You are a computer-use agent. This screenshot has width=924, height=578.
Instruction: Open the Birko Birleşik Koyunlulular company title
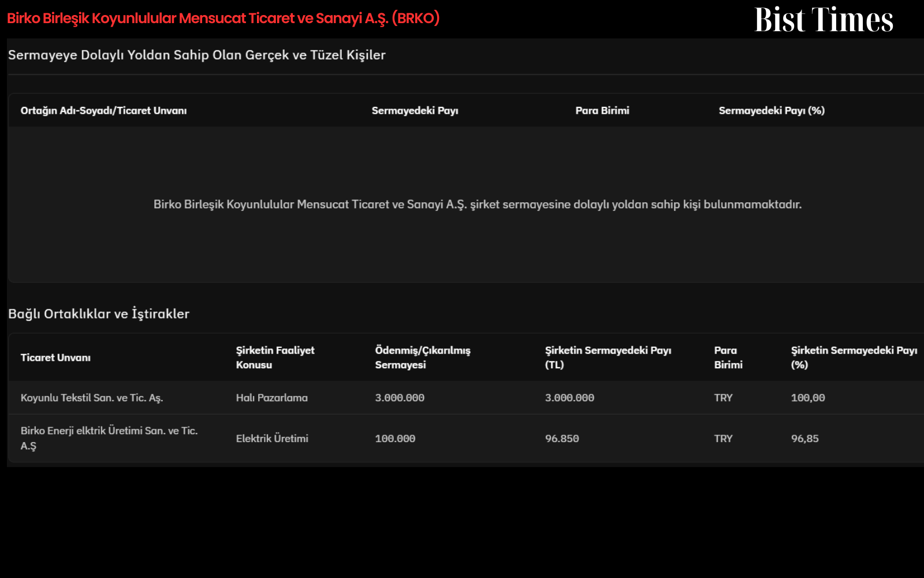tap(223, 18)
